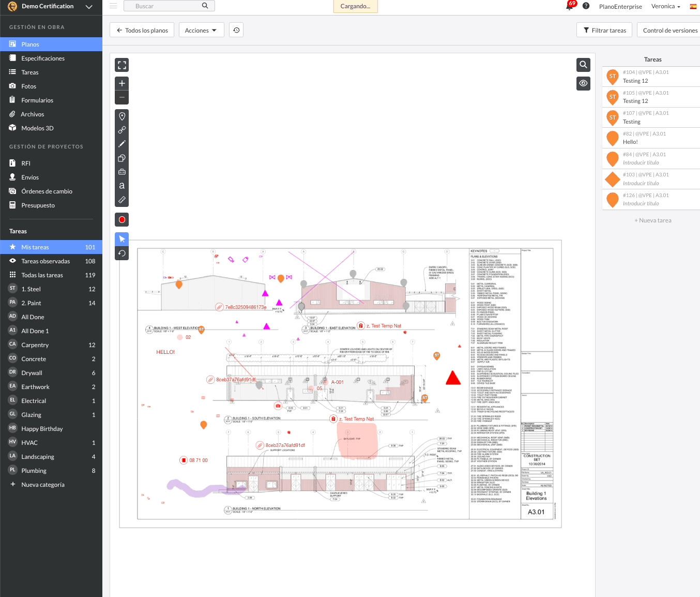Viewport: 700px width, 597px height.
Task: Zoom in with the plus button
Action: coord(122,83)
